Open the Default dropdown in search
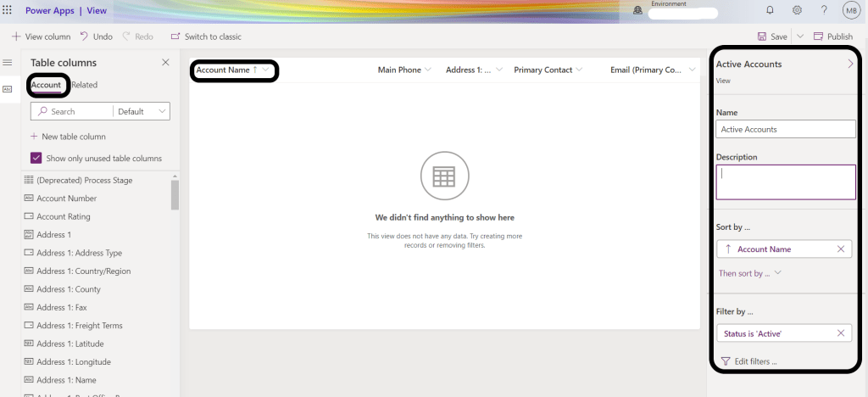This screenshot has height=397, width=868. pyautogui.click(x=142, y=111)
